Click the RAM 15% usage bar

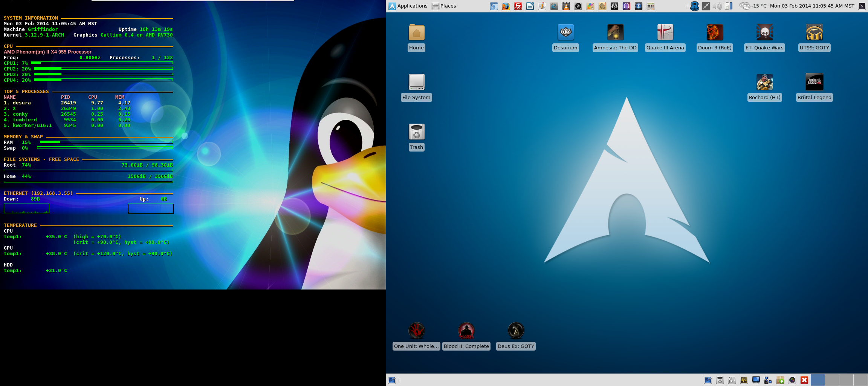pos(106,142)
